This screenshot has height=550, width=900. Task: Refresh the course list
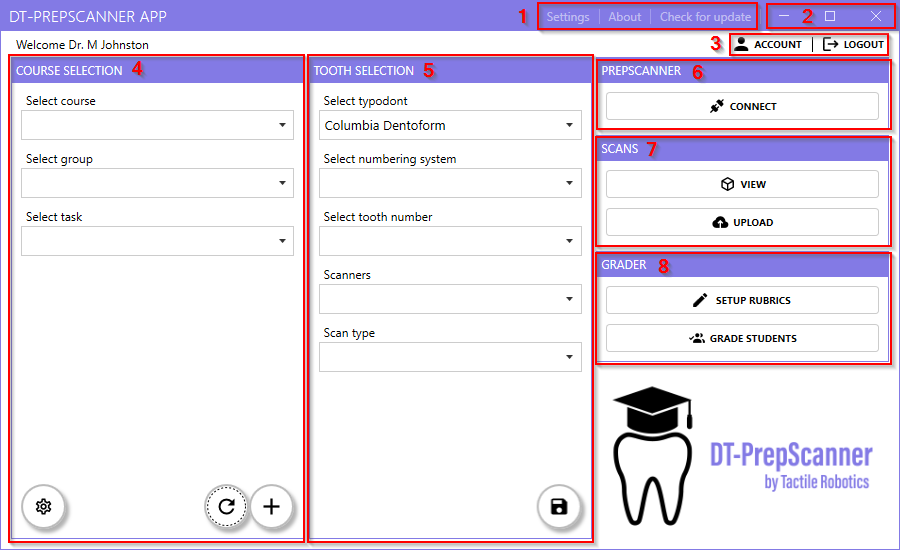pos(227,506)
